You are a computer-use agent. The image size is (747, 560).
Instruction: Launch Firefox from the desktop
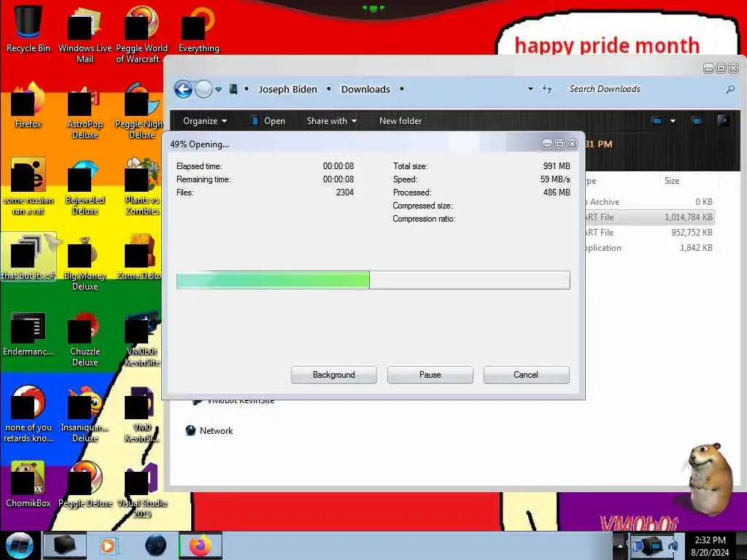tap(28, 106)
